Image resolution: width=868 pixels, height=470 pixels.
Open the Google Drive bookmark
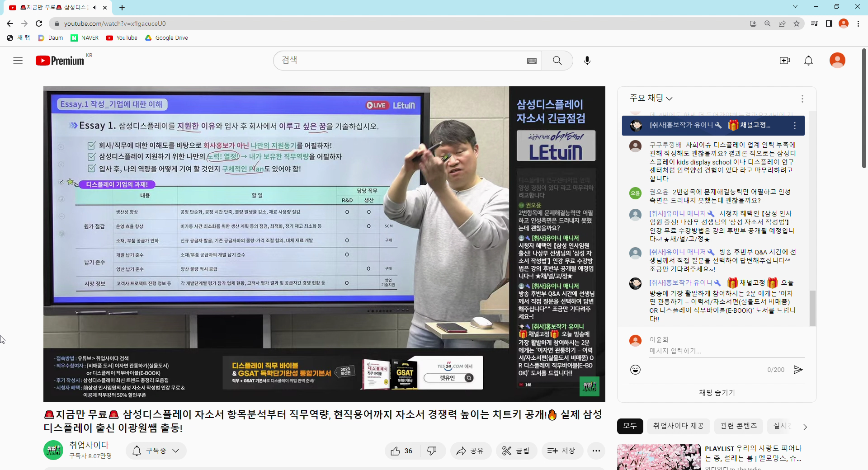(166, 38)
